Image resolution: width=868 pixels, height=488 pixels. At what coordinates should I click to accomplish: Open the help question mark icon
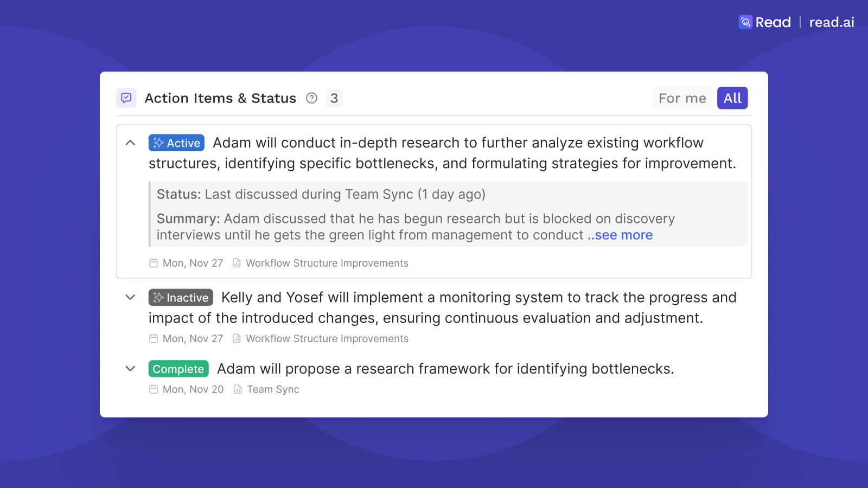pos(311,98)
